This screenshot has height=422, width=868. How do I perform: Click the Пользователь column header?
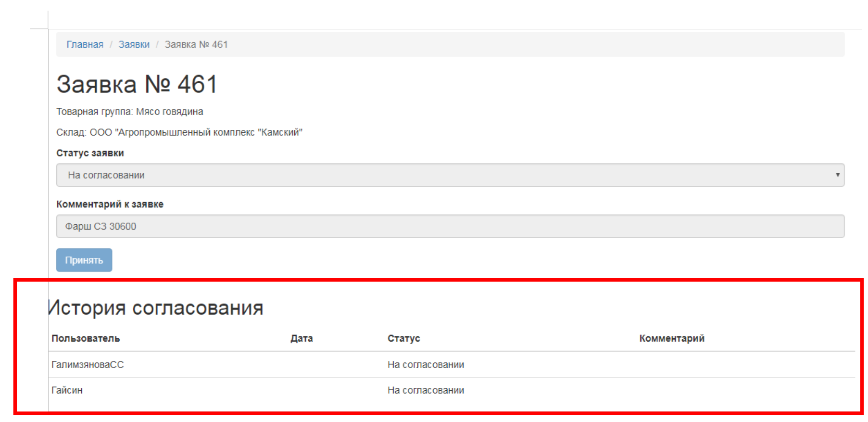(x=86, y=338)
